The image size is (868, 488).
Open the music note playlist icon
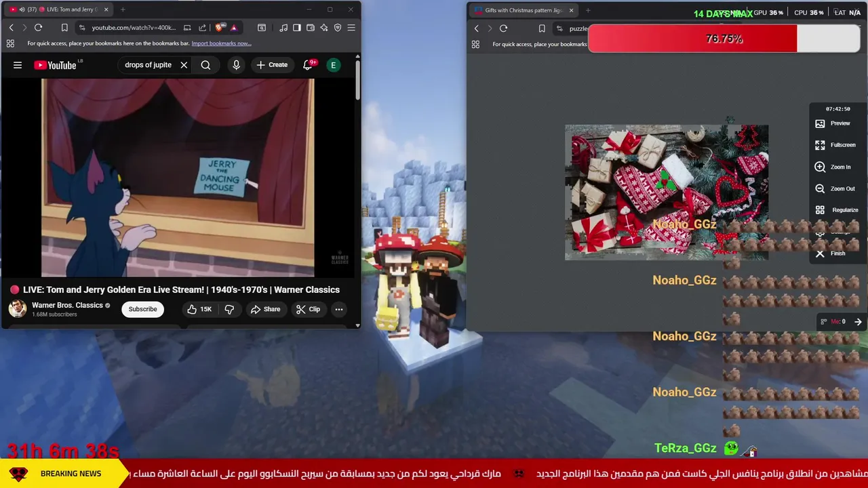pyautogui.click(x=283, y=28)
